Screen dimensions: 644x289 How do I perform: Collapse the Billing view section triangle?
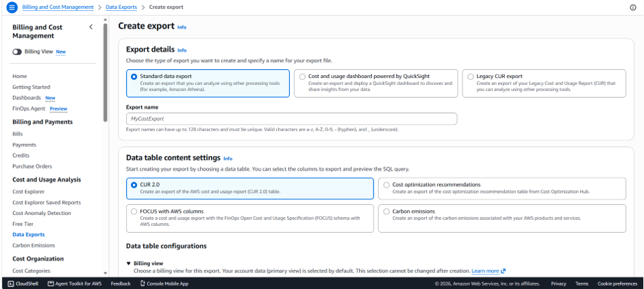[129, 263]
